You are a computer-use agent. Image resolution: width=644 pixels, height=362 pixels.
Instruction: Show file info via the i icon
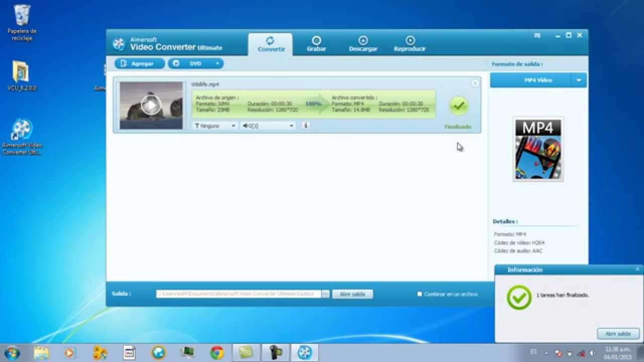pyautogui.click(x=305, y=125)
